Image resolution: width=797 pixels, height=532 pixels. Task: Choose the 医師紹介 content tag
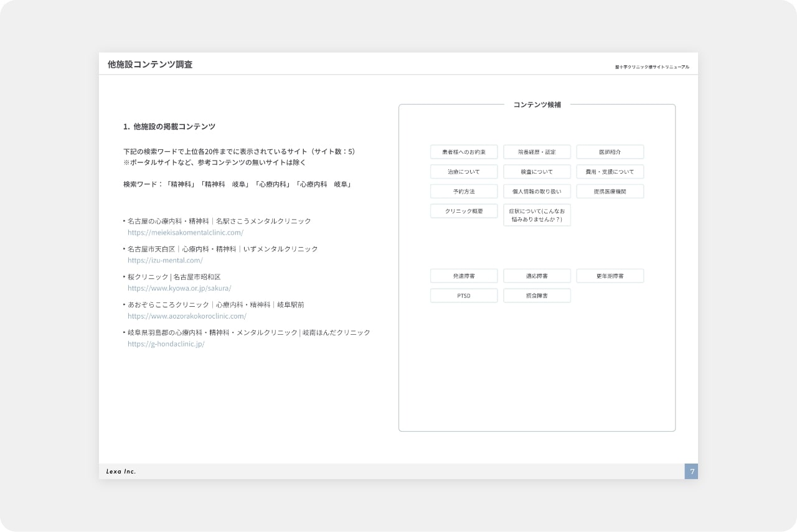(610, 152)
